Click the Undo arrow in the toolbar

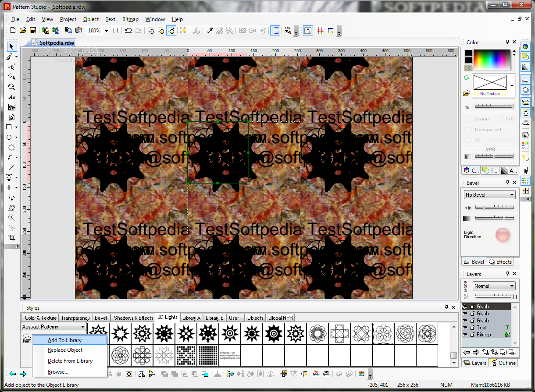click(128, 31)
